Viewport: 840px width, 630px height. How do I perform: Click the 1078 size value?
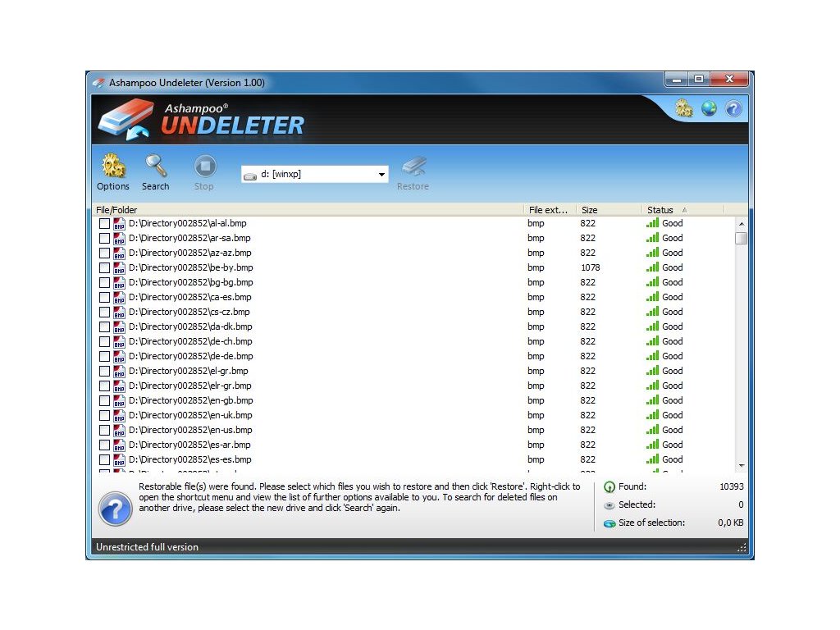coord(591,267)
